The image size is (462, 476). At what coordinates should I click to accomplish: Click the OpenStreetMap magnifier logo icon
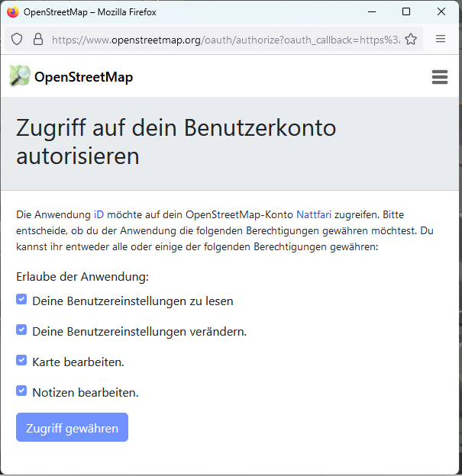pyautogui.click(x=20, y=76)
